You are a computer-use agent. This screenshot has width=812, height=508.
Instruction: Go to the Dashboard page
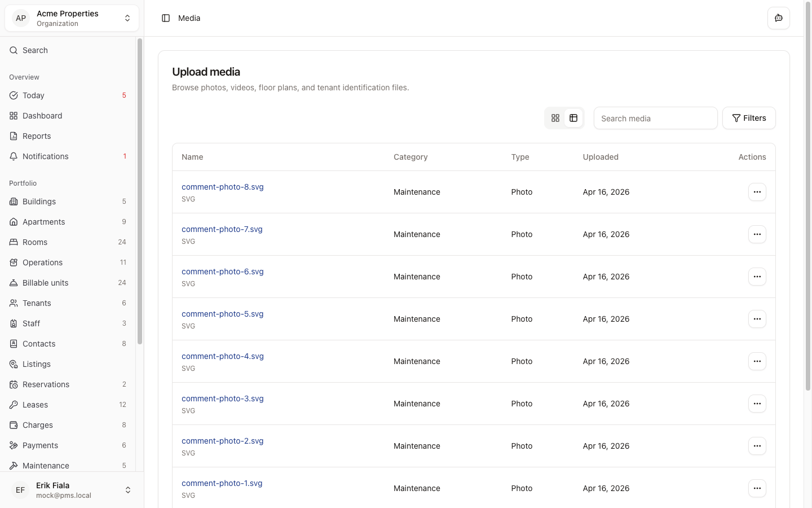pos(42,116)
